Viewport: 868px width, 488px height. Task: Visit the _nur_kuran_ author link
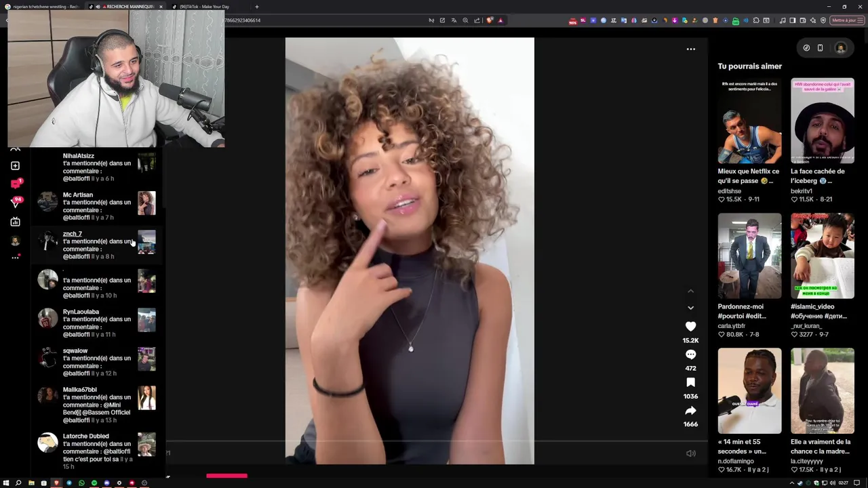pyautogui.click(x=806, y=326)
